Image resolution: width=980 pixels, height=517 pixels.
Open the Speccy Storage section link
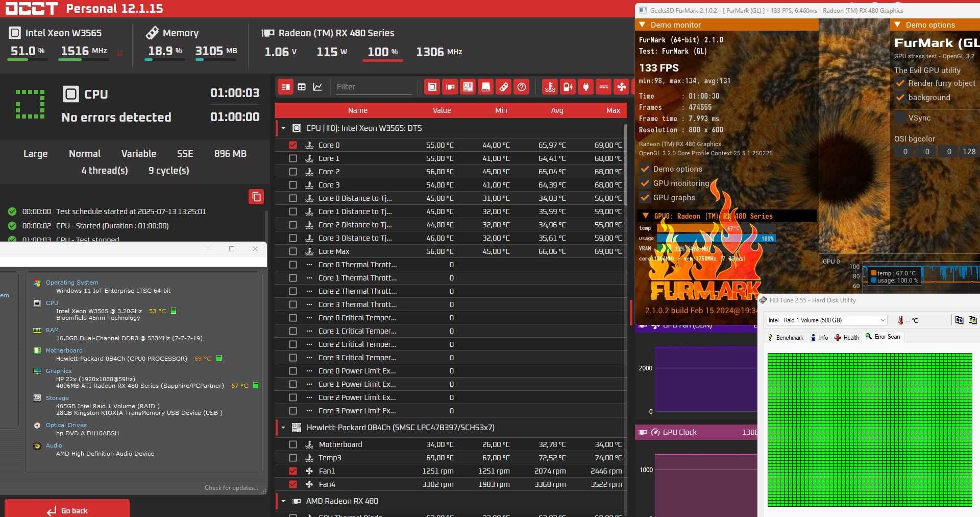(57, 398)
